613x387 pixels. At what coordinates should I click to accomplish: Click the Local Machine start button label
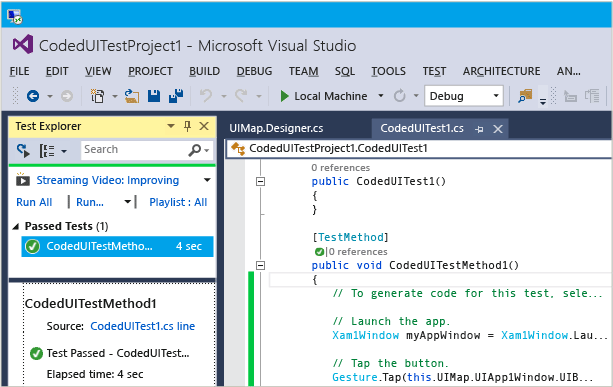coord(331,96)
